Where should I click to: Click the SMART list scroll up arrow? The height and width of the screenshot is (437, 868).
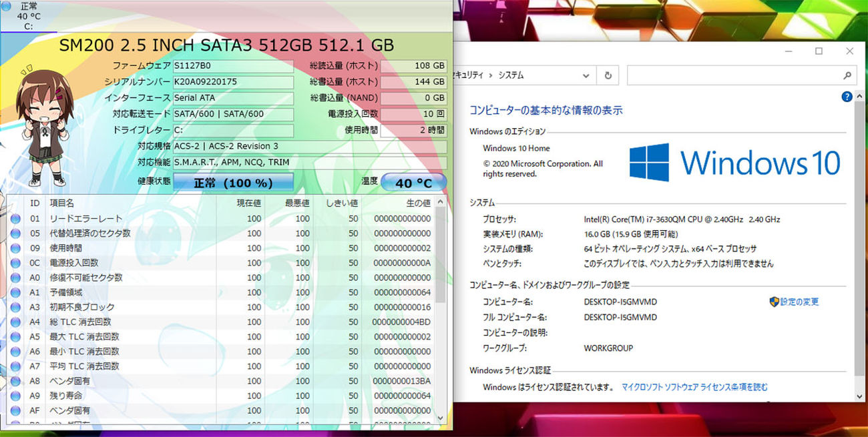coord(441,202)
